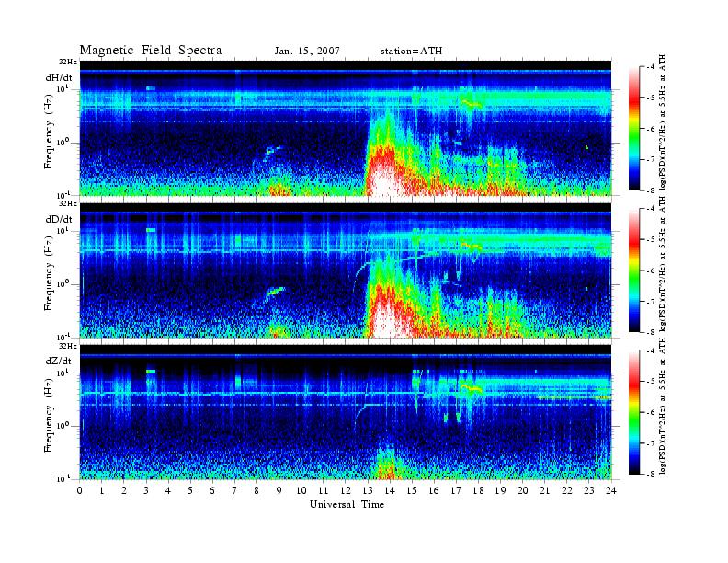Viewport: 728px width, 563px height.
Task: Select the "dH/dt" panel label
Action: tap(59, 77)
